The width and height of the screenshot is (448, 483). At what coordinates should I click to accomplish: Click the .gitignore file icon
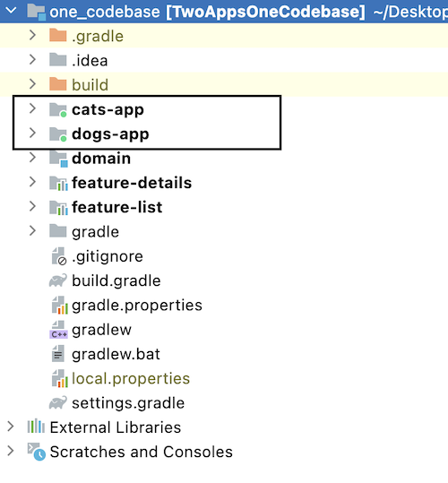(x=59, y=256)
